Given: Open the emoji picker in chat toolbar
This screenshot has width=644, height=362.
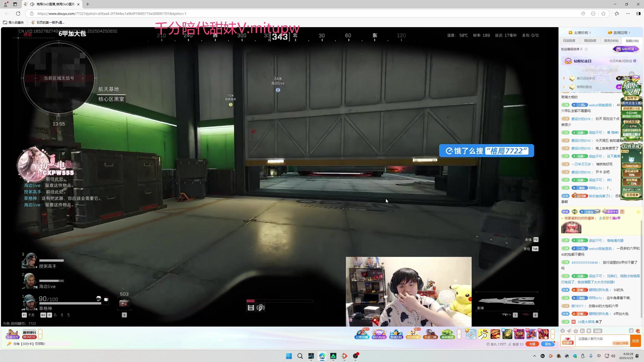Looking at the screenshot, I should tap(563, 331).
